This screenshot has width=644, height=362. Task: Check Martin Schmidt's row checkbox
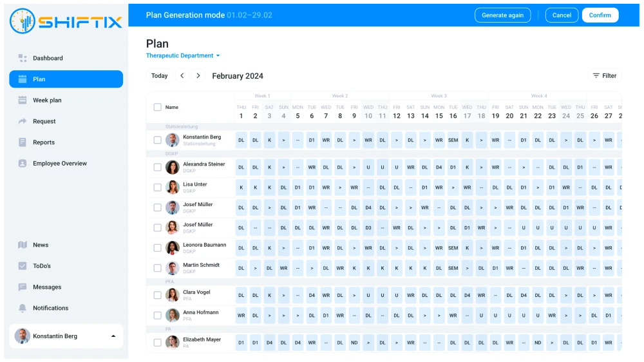click(157, 268)
